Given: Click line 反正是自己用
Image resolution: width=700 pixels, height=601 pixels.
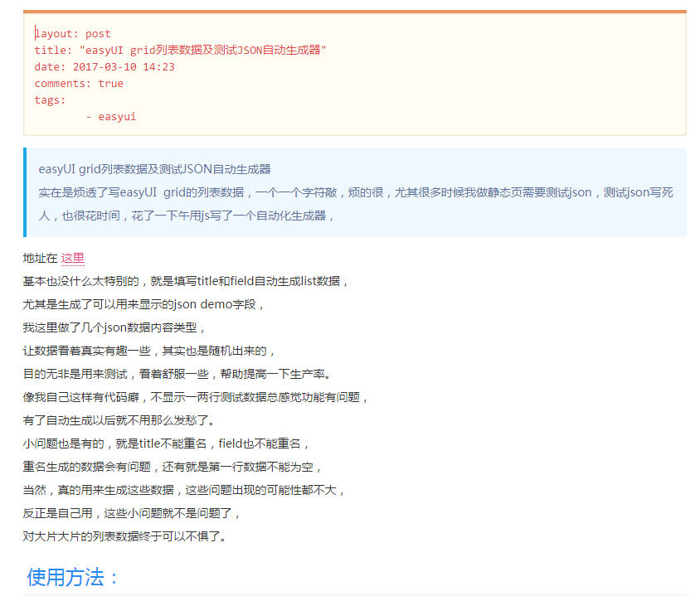Looking at the screenshot, I should 132,513.
